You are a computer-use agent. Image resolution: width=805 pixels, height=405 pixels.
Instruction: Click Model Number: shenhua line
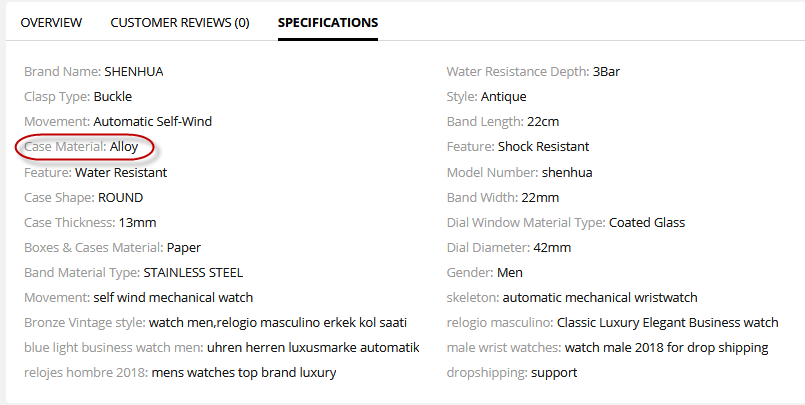pos(519,172)
